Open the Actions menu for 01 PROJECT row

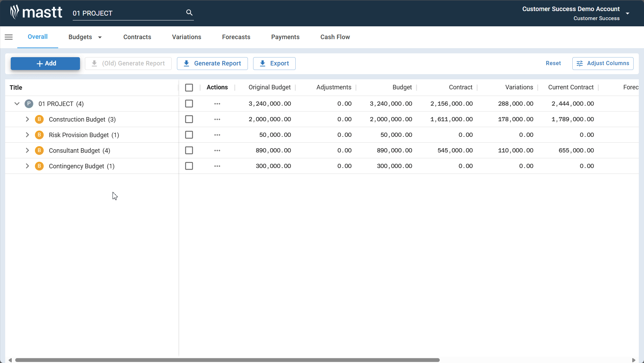tap(217, 104)
